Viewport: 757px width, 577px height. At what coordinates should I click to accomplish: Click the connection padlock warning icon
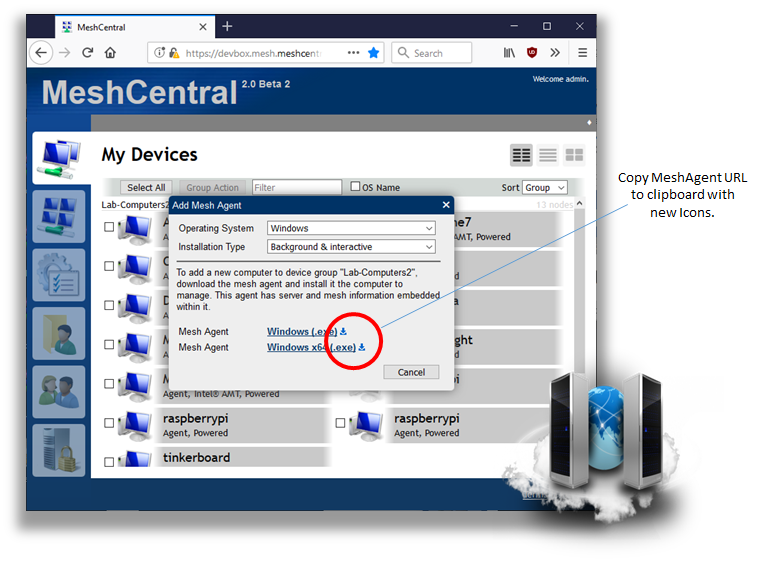coord(174,53)
